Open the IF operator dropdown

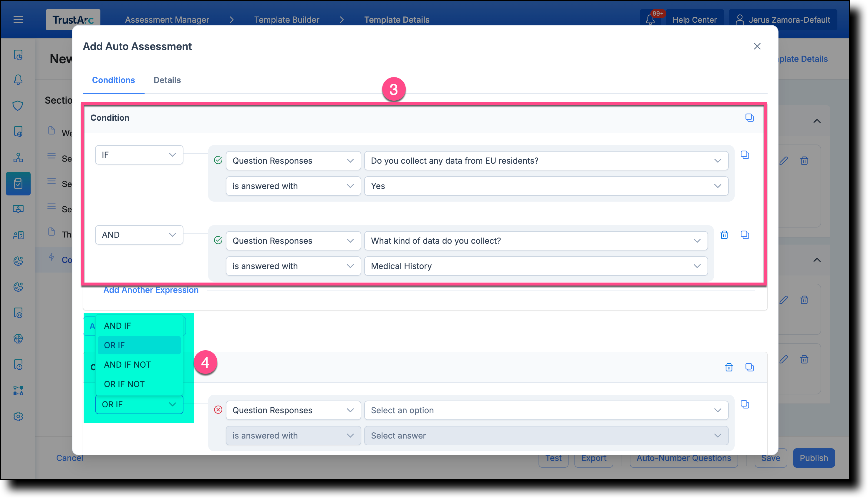(x=139, y=155)
